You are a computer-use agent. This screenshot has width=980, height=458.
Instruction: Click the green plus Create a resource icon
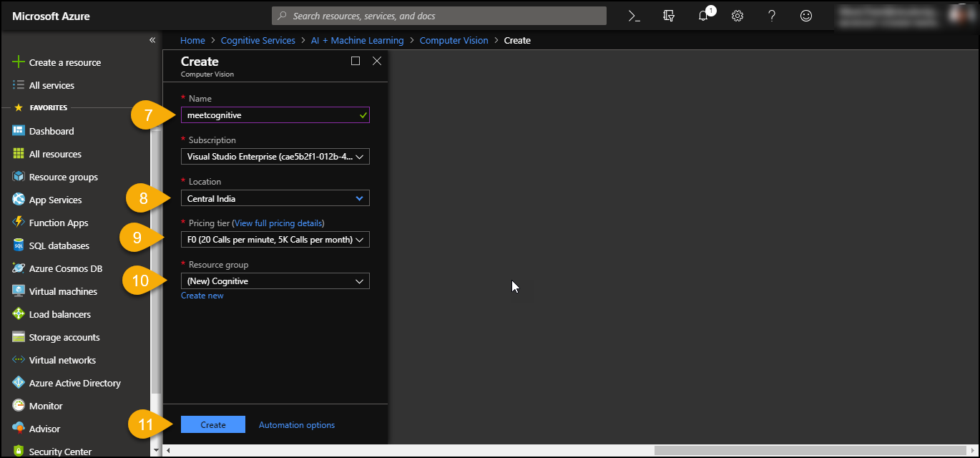click(x=19, y=62)
